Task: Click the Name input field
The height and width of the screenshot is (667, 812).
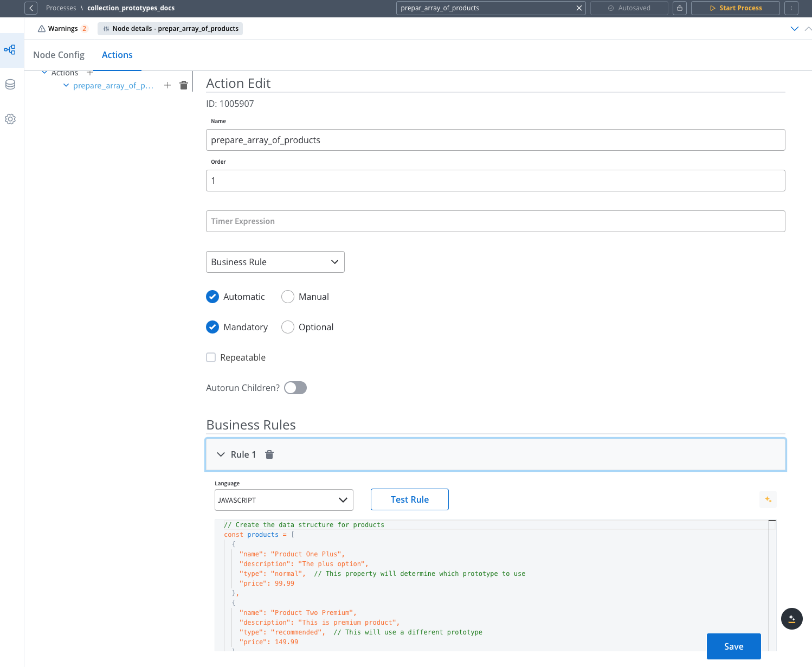Action: coord(495,140)
